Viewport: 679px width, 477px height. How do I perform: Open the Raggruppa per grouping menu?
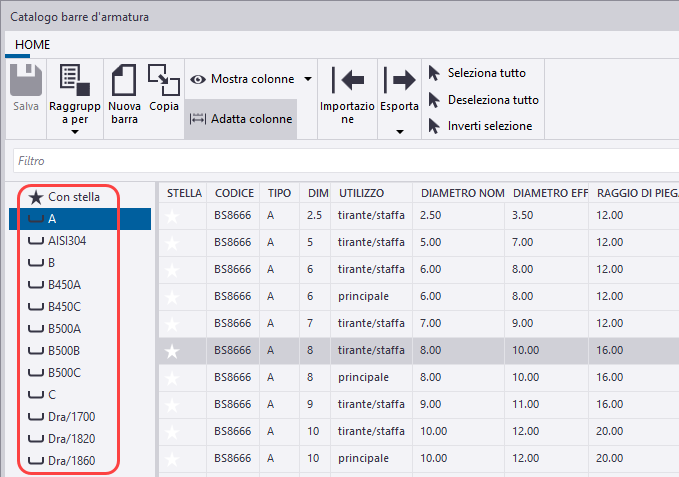[x=73, y=100]
